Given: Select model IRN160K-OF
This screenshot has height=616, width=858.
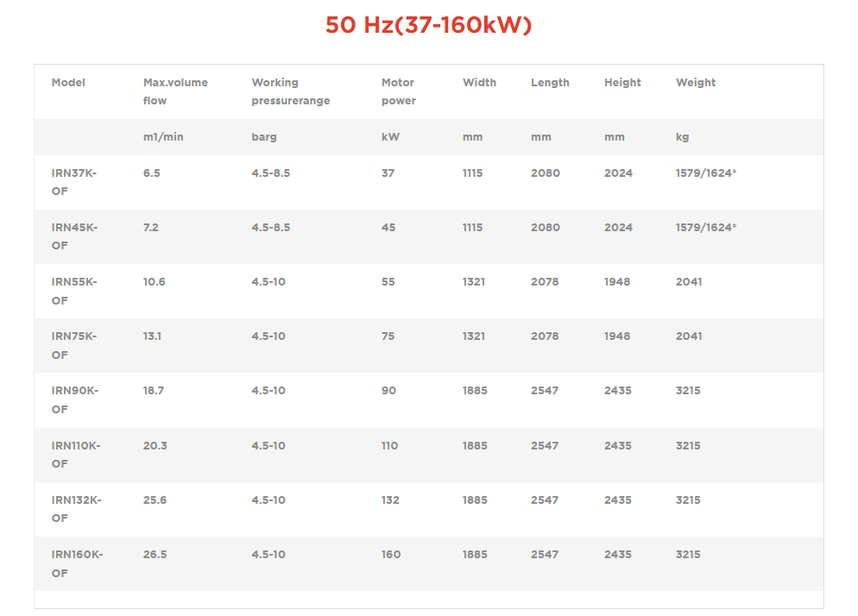Looking at the screenshot, I should (77, 563).
